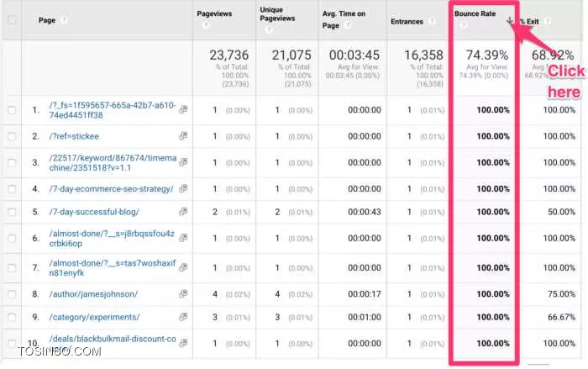The image size is (588, 369).
Task: Open external link icon for /7-day-successful-blog/
Action: click(x=183, y=211)
